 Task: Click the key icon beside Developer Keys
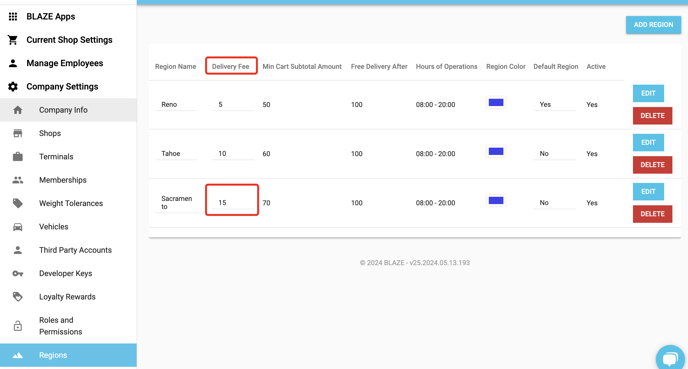pos(18,273)
